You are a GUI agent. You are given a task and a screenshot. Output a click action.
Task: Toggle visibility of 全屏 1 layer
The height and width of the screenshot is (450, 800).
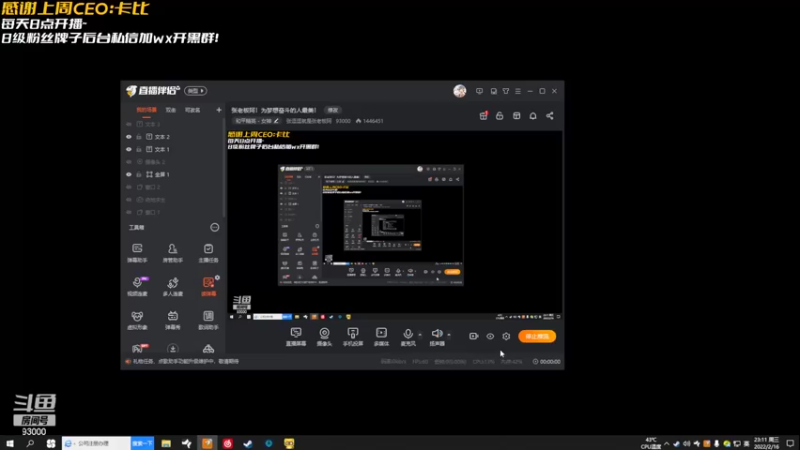[x=129, y=174]
